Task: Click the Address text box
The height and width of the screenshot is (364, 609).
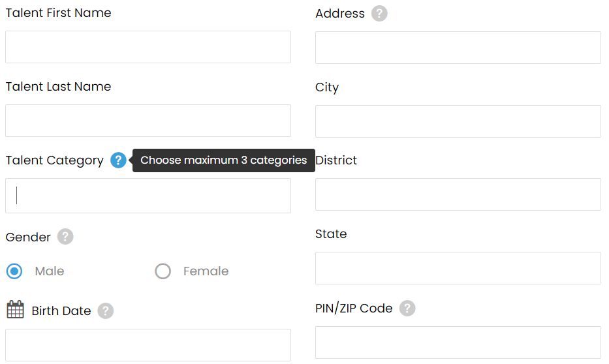Action: (x=458, y=48)
